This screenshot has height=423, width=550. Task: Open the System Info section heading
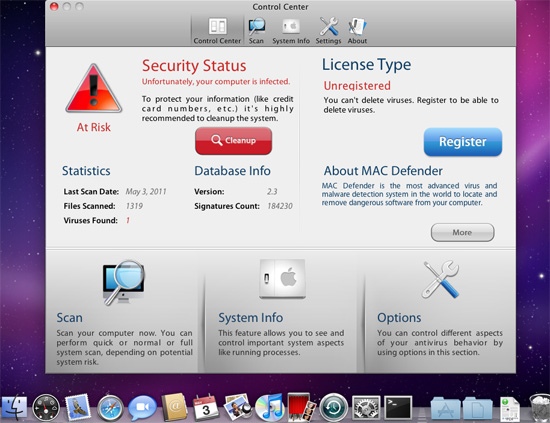250,318
